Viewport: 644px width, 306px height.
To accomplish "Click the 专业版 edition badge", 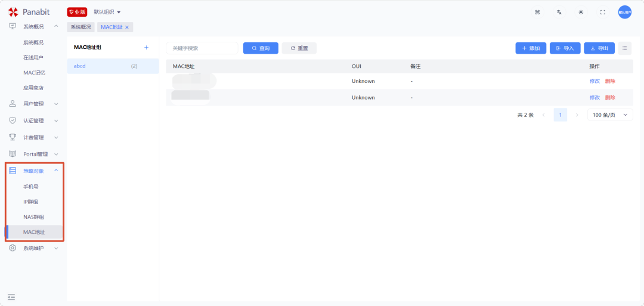I will [77, 13].
